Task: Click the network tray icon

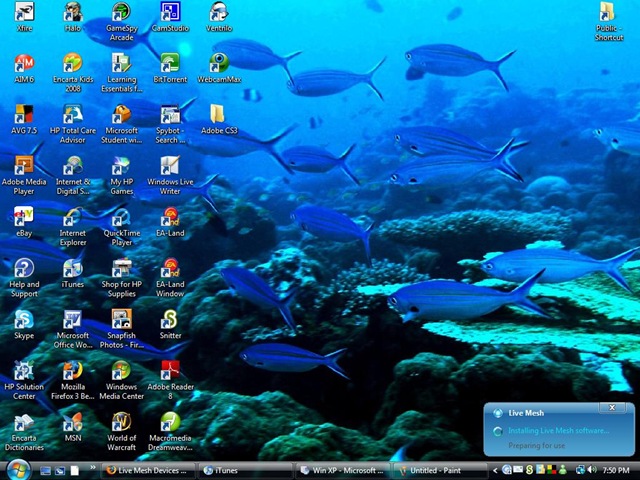Action: pyautogui.click(x=580, y=470)
